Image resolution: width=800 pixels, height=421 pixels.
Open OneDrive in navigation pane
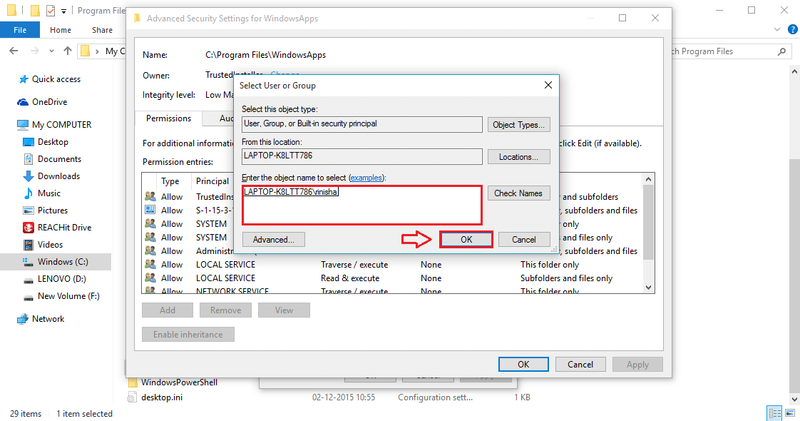click(x=49, y=102)
